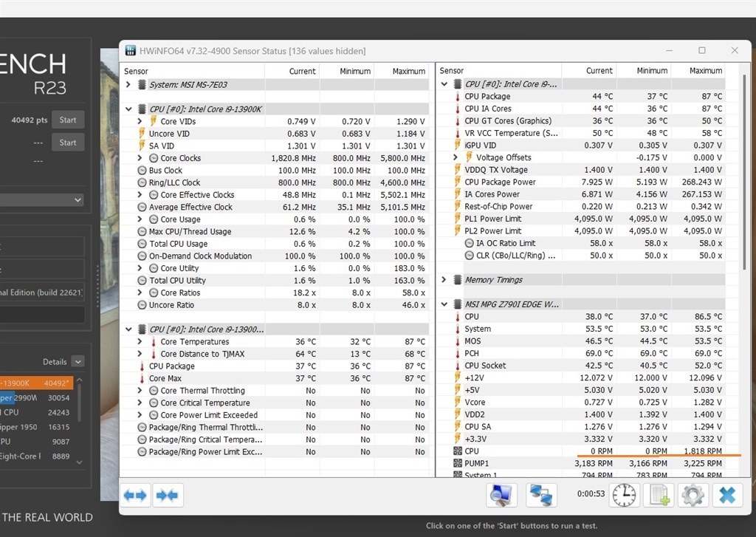Select the Max CPU/Thread Usage row label
The width and height of the screenshot is (756, 537).
pyautogui.click(x=190, y=232)
